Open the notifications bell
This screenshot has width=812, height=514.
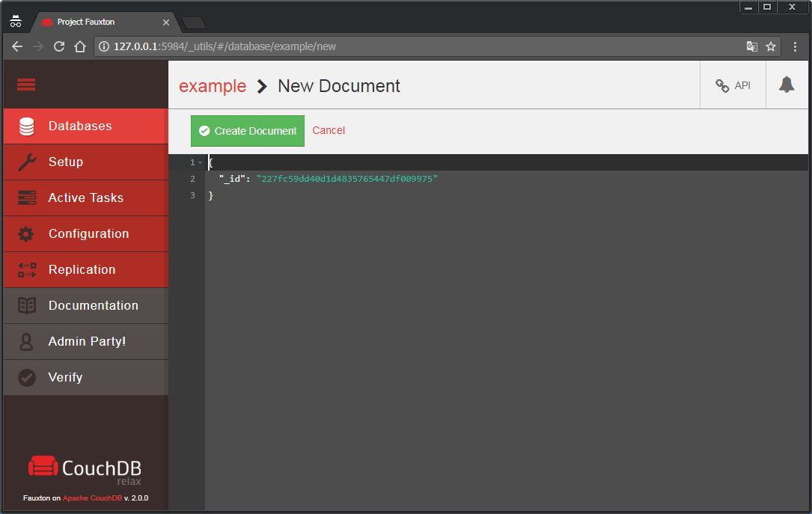coord(787,85)
